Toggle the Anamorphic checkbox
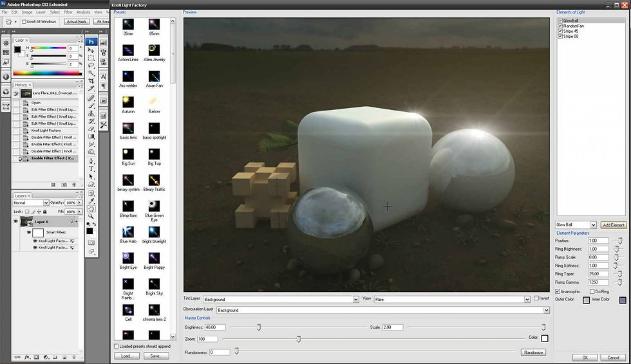 point(558,291)
